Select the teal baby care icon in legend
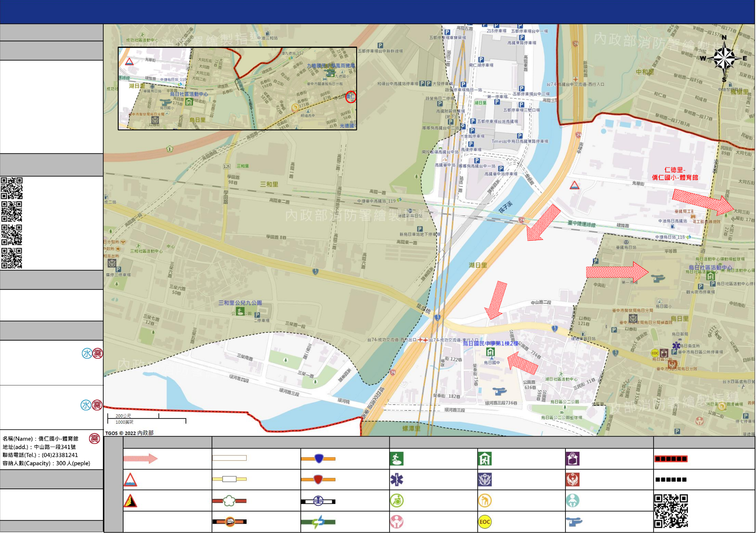This screenshot has height=534, width=756. coord(573,501)
